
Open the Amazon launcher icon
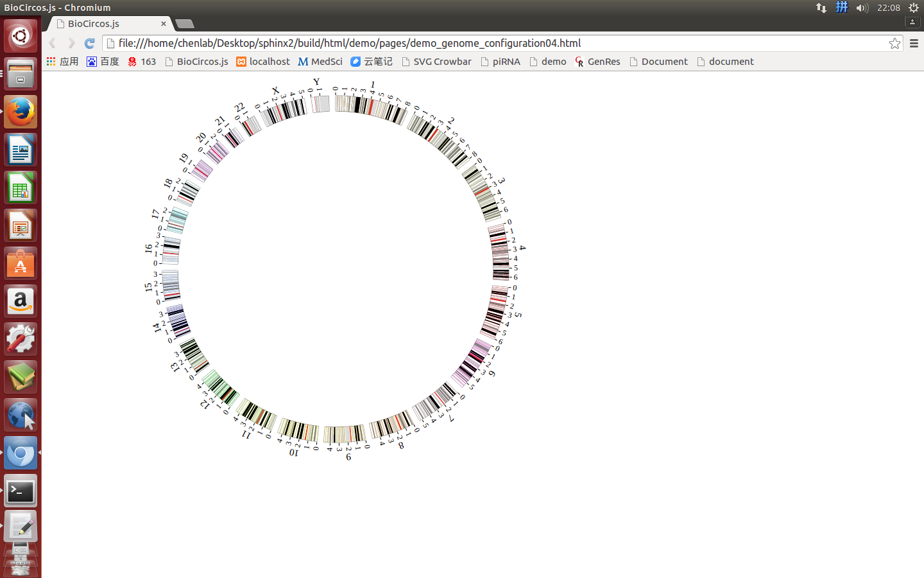(21, 301)
